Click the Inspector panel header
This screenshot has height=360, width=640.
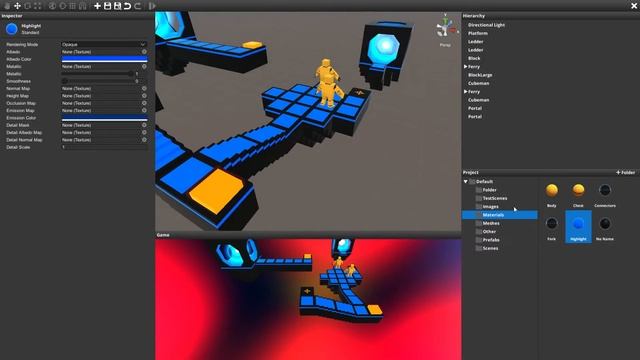[77, 16]
